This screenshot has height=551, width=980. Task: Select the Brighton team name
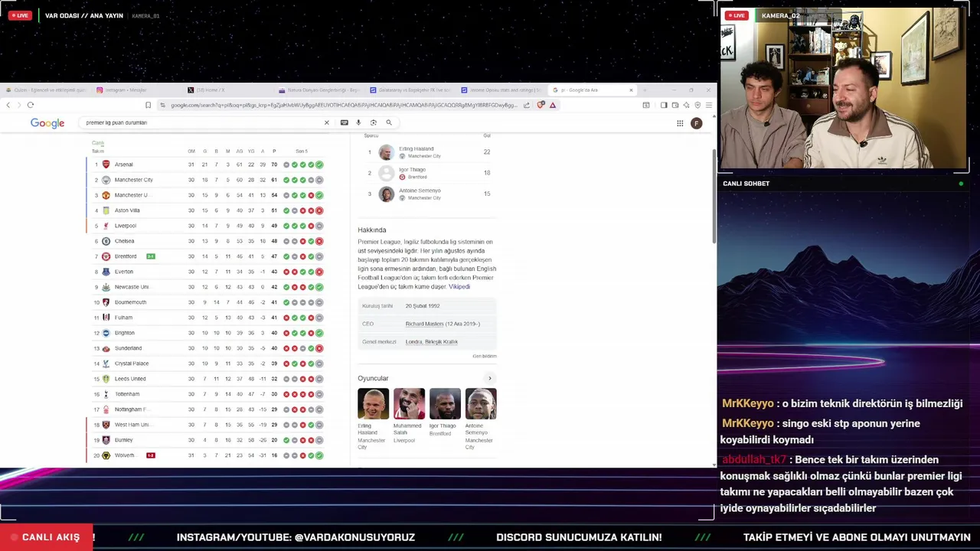click(125, 333)
